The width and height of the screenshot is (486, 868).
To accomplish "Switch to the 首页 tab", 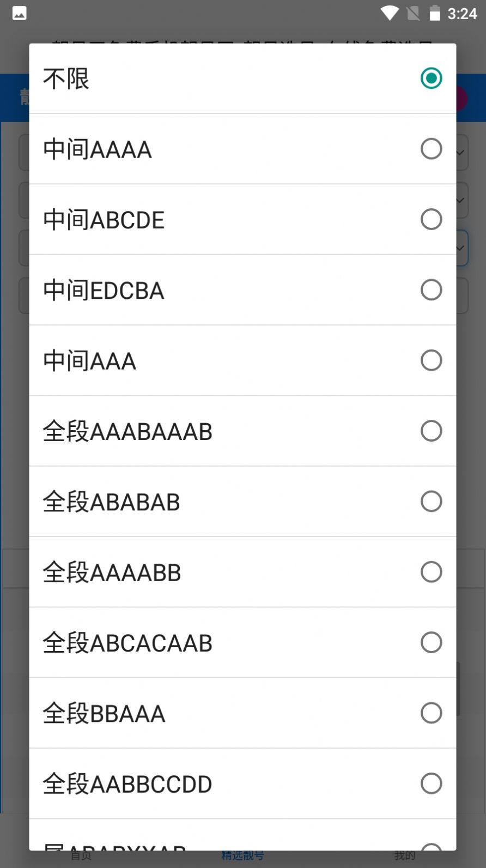I will [80, 855].
